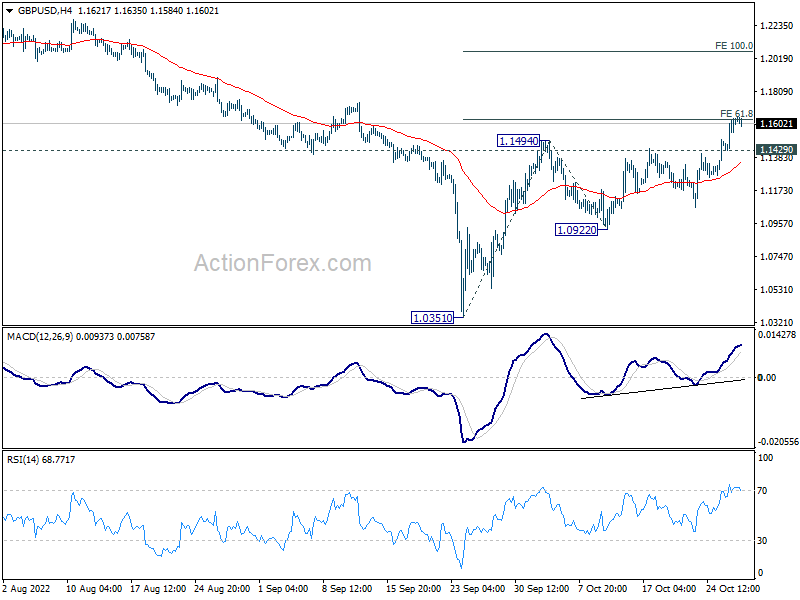This screenshot has height=600, width=800.
Task: Select the 1 Sep 04:00 time label
Action: (283, 589)
